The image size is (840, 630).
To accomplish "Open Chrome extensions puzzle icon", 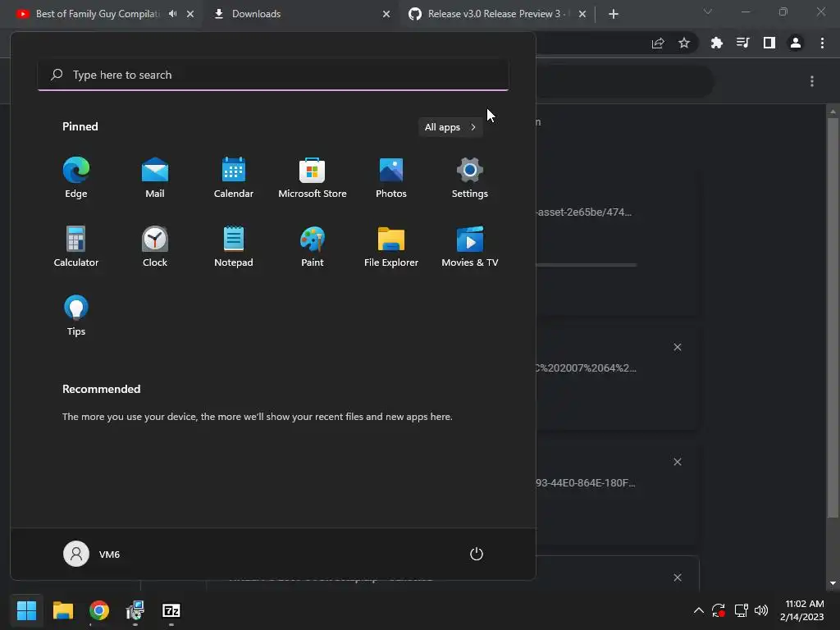I will pos(717,43).
